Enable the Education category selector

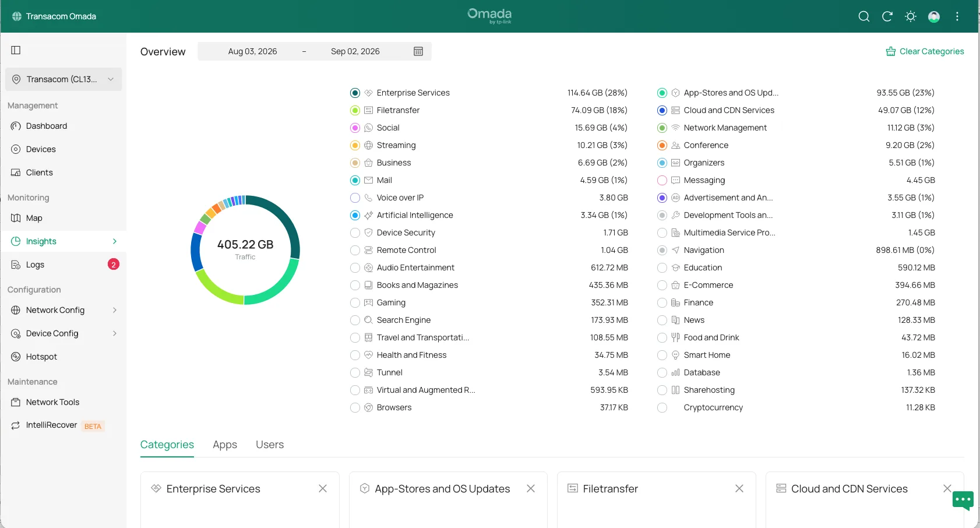[x=662, y=267]
